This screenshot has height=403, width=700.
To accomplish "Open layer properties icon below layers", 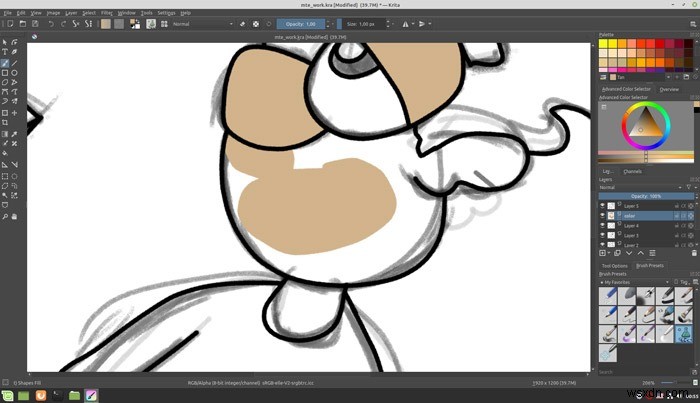I will pyautogui.click(x=652, y=253).
